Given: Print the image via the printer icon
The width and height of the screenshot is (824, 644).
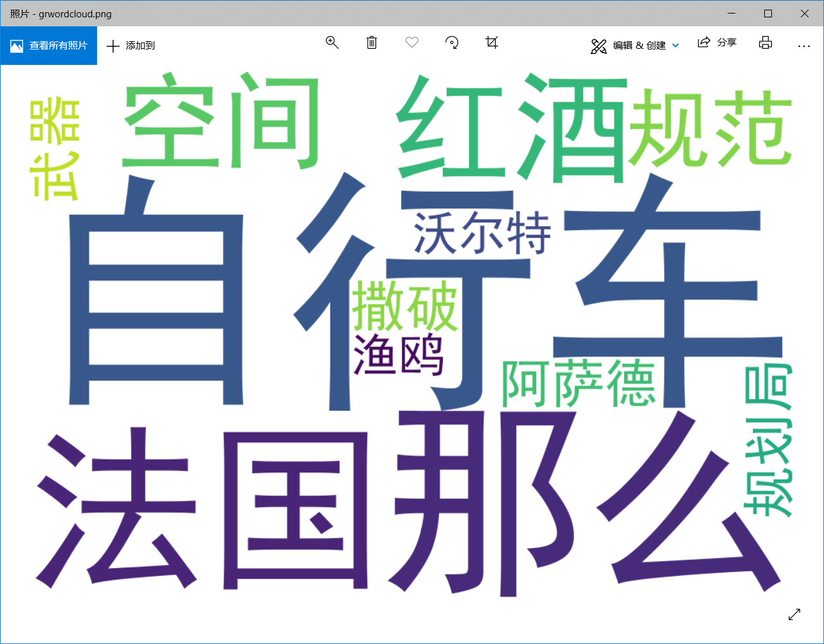Looking at the screenshot, I should tap(765, 42).
